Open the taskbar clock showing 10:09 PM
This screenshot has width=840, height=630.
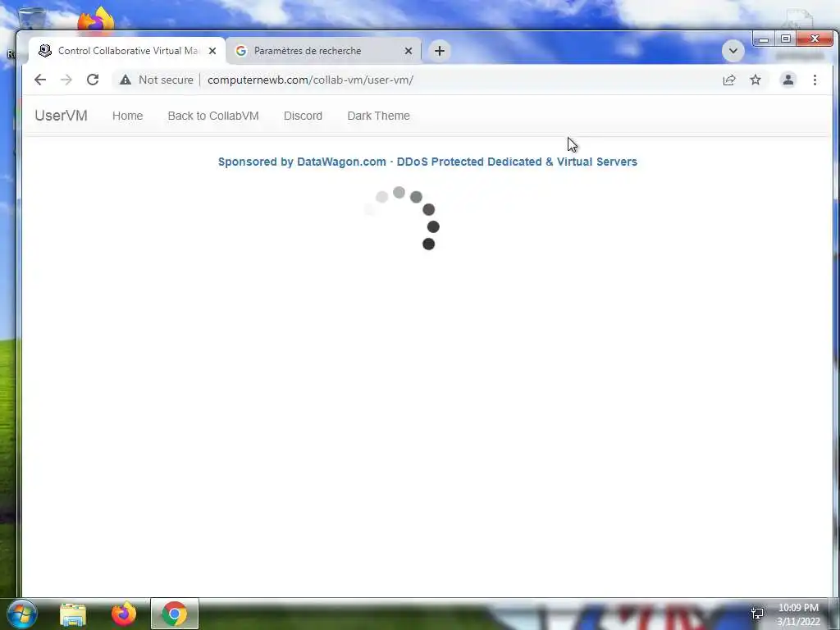point(798,614)
